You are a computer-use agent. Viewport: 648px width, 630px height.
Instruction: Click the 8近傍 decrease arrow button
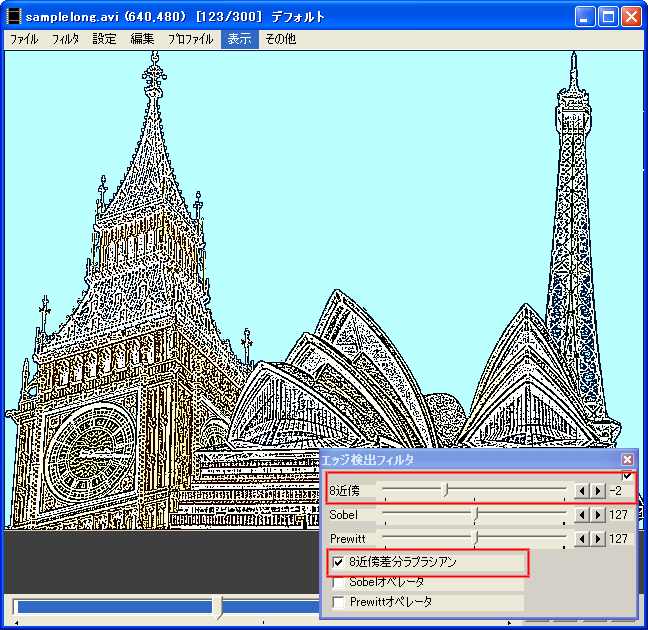[x=582, y=490]
